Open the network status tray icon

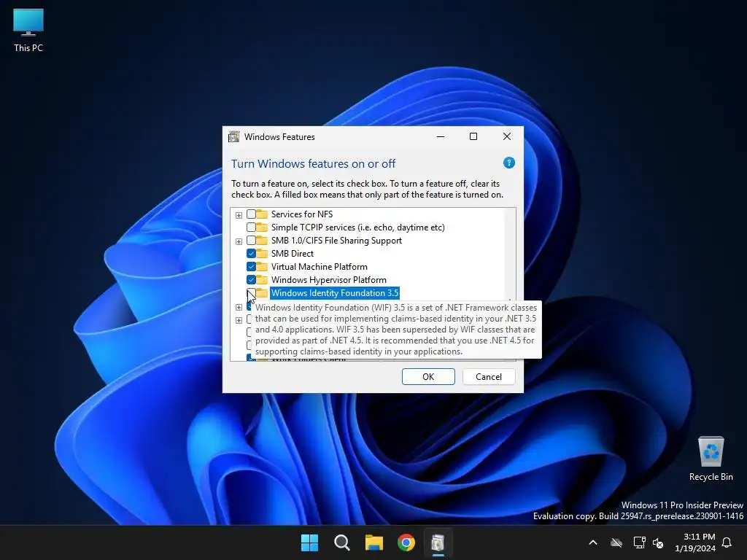point(639,542)
